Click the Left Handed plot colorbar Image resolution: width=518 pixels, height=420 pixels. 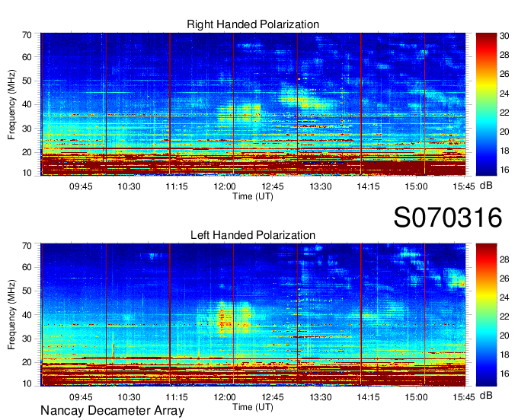point(486,315)
